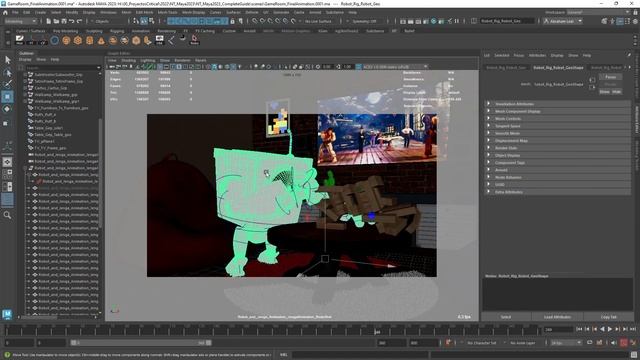The height and width of the screenshot is (360, 640).
Task: Click the orange cone shelf icon
Action: pyautogui.click(x=101, y=40)
